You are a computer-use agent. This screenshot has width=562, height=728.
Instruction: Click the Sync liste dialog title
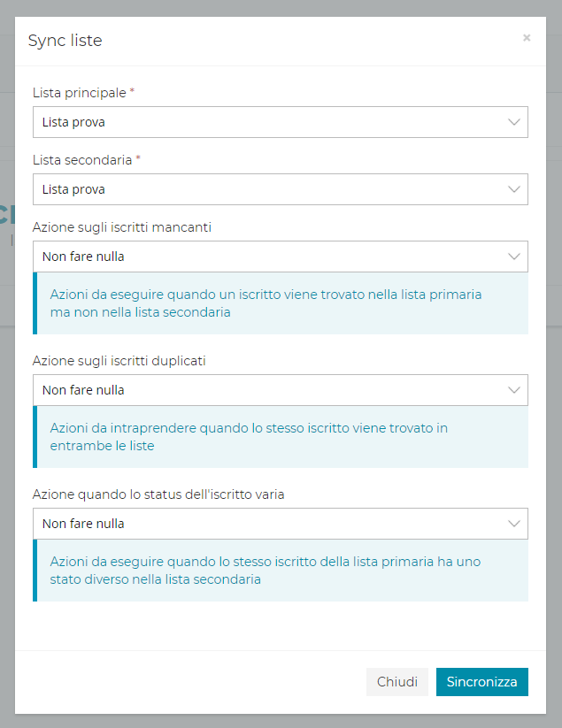coord(65,41)
